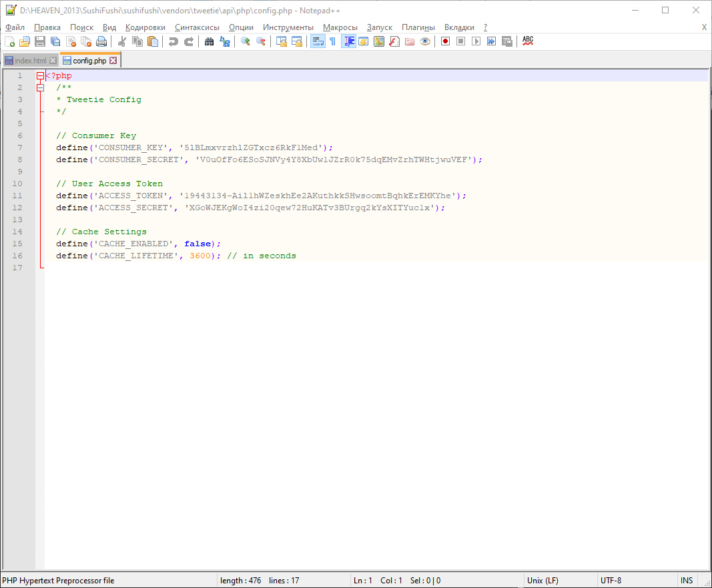The image size is (712, 588).
Task: Click the ABC spell check icon
Action: pos(528,41)
